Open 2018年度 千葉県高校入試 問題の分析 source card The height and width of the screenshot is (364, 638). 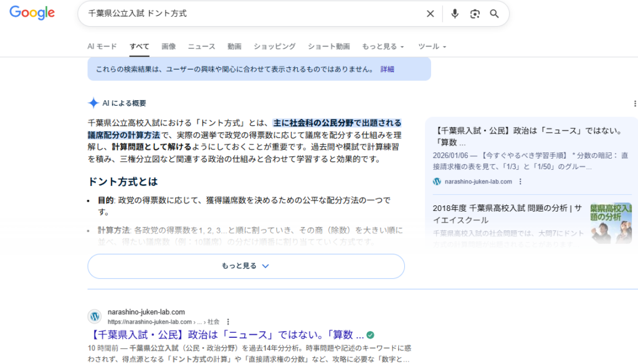coord(507,214)
